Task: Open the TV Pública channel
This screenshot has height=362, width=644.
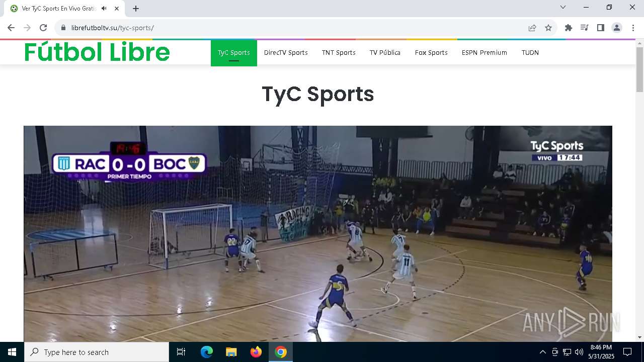Action: pyautogui.click(x=385, y=52)
